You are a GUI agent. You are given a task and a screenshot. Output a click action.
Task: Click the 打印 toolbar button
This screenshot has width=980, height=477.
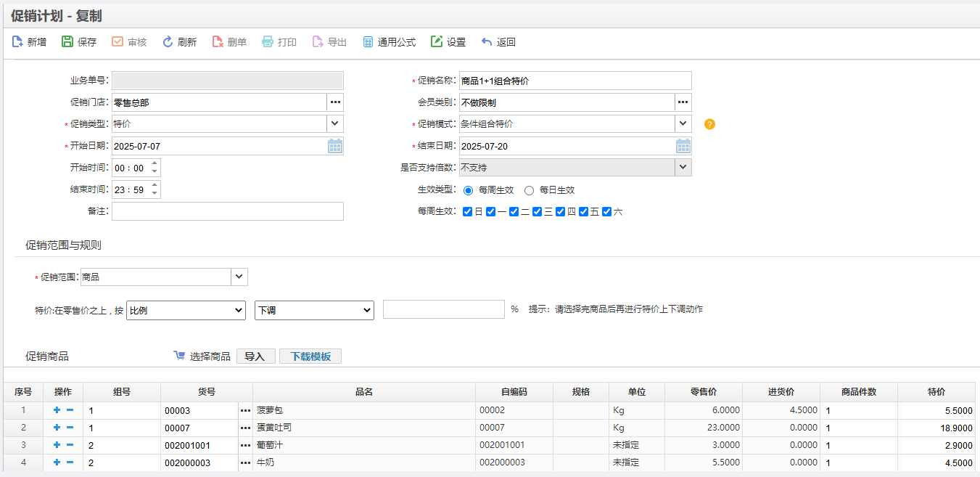pyautogui.click(x=279, y=42)
